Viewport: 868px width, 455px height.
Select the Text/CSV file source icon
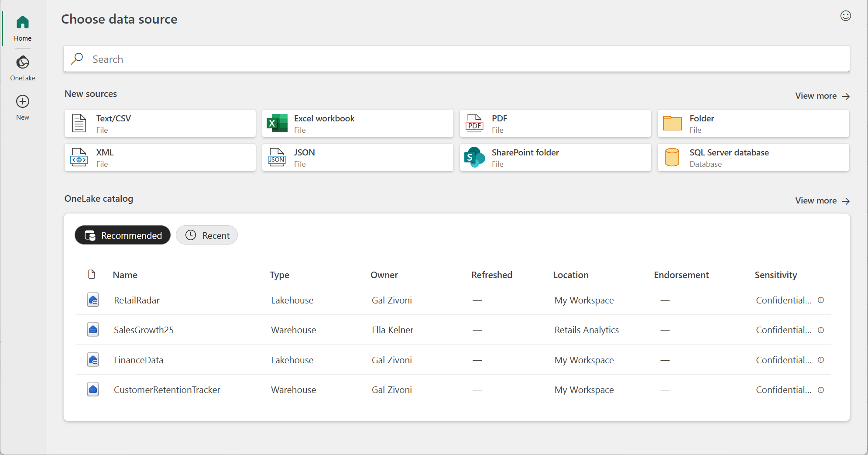79,123
